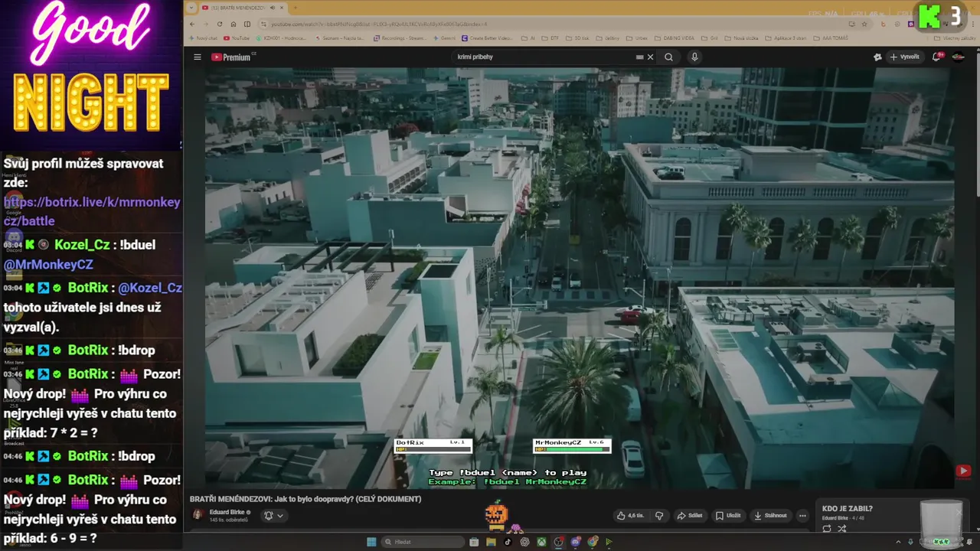Image resolution: width=980 pixels, height=551 pixels.
Task: Open the account avatar menu
Action: click(958, 57)
